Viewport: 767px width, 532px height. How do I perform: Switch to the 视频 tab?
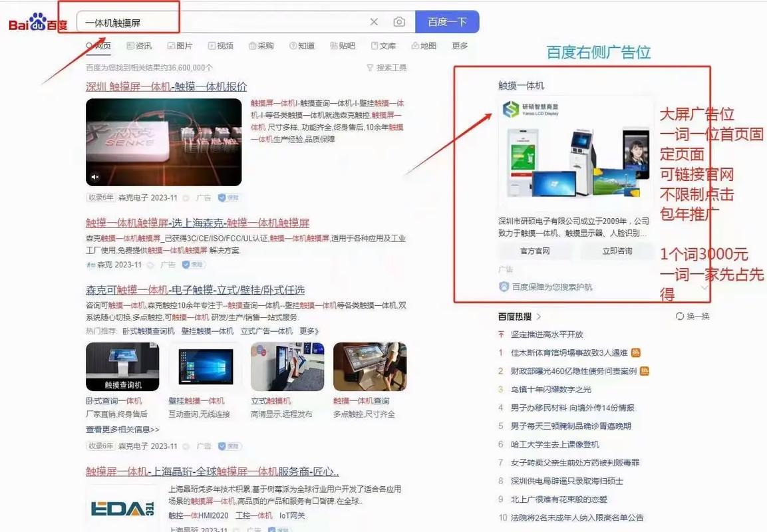click(x=221, y=45)
